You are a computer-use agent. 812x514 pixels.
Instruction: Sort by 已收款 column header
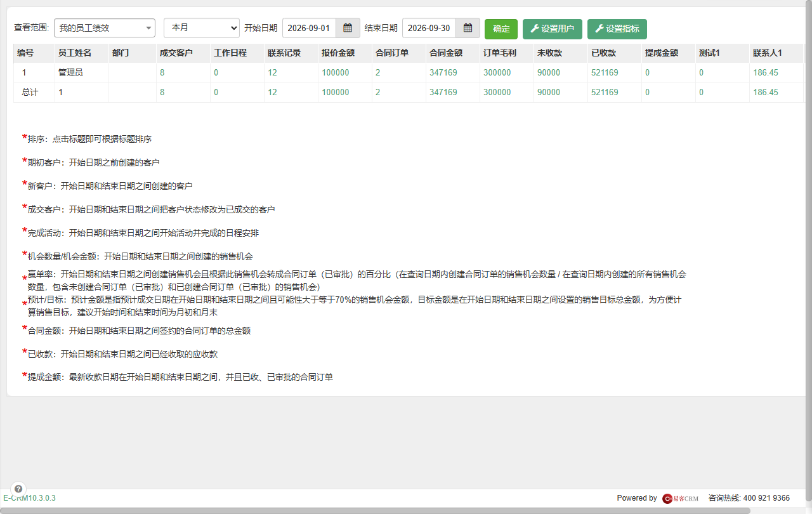pos(604,53)
